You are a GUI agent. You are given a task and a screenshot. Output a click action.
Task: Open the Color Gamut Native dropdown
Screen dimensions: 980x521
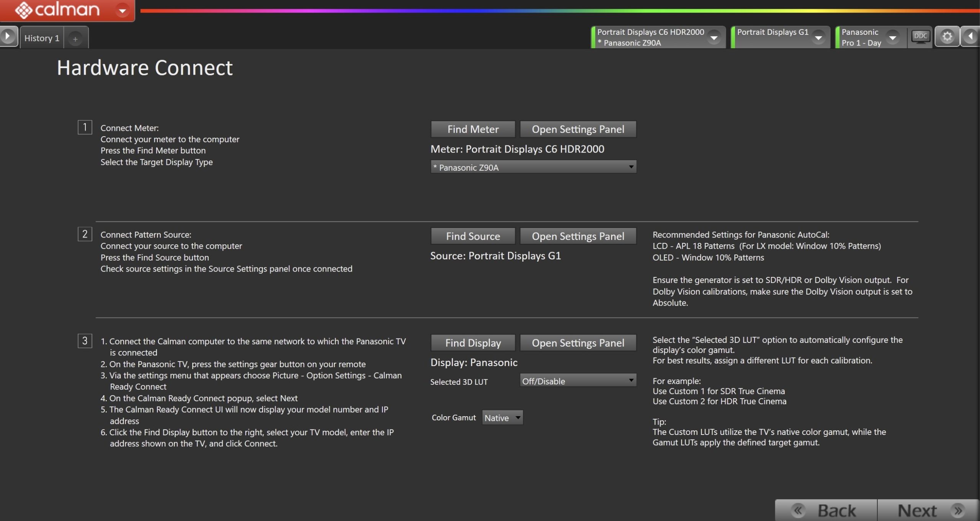click(x=502, y=417)
